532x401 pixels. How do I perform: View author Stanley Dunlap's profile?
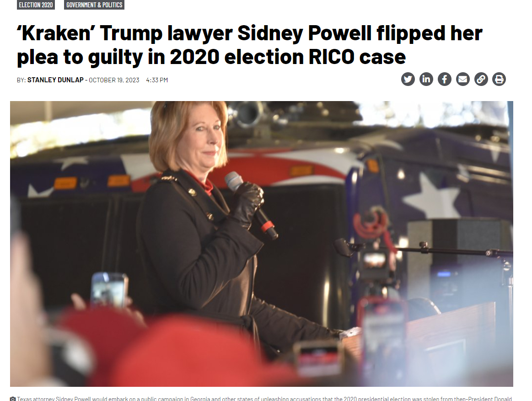(55, 80)
